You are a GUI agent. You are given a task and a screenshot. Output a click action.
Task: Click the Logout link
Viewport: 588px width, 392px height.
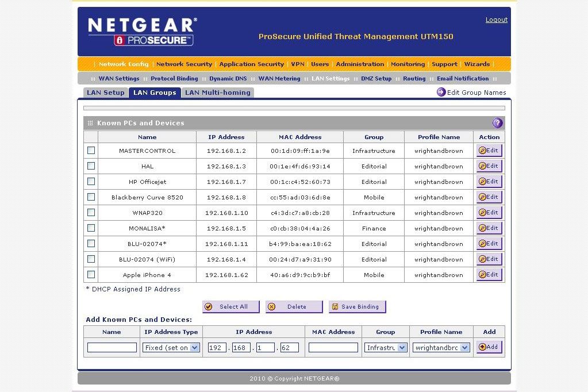[x=497, y=20]
